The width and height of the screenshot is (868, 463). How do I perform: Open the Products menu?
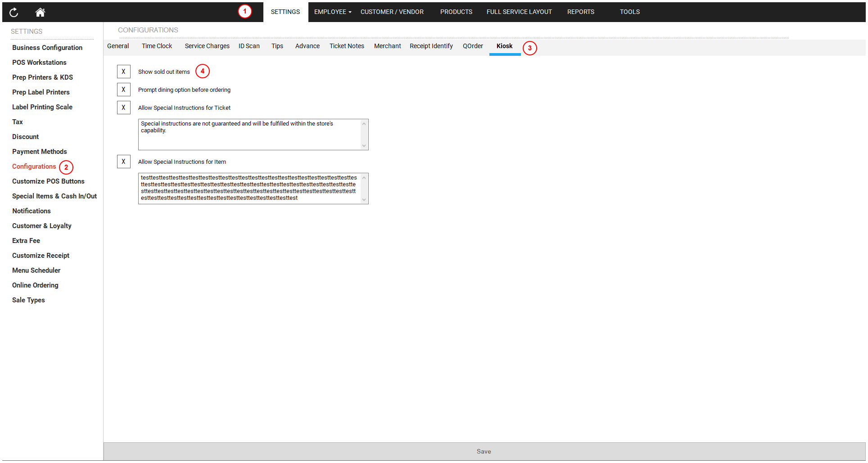pyautogui.click(x=456, y=12)
